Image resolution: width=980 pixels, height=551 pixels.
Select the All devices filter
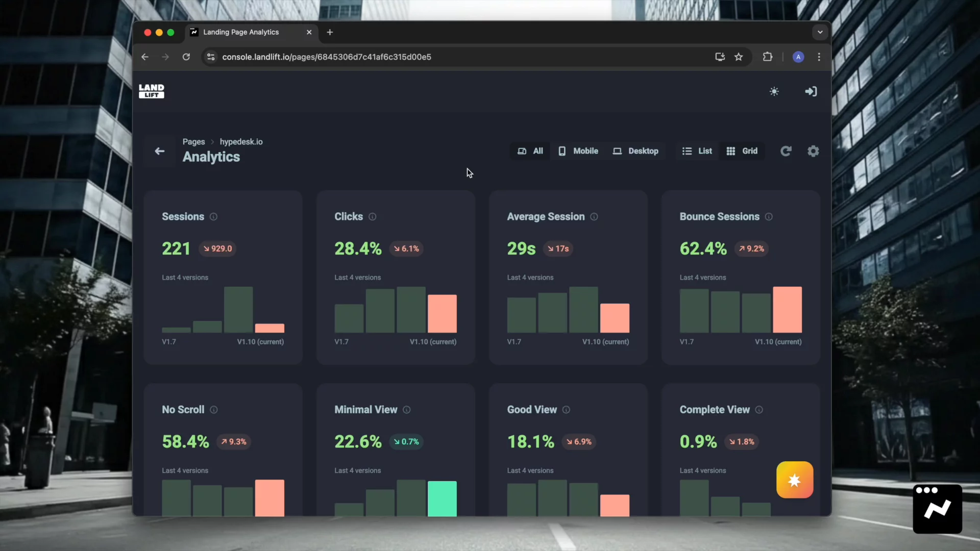click(530, 151)
